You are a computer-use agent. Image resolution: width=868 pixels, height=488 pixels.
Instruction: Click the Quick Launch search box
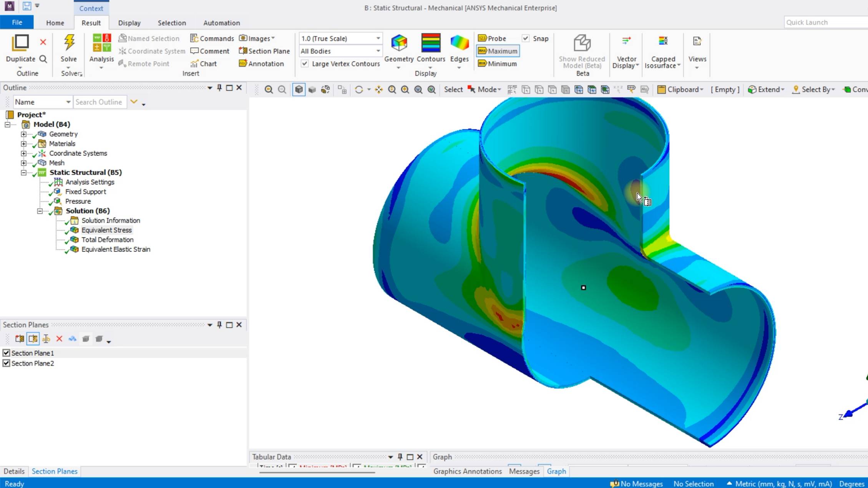pyautogui.click(x=826, y=22)
